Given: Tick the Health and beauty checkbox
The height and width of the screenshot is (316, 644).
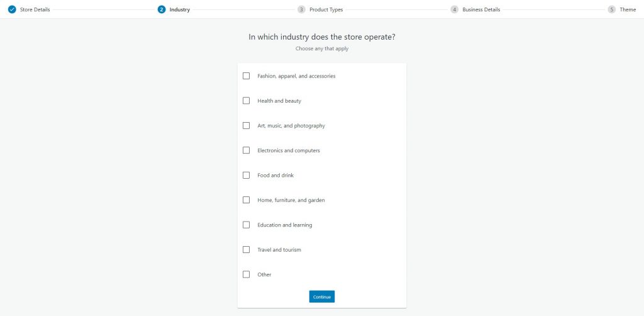Looking at the screenshot, I should point(246,101).
